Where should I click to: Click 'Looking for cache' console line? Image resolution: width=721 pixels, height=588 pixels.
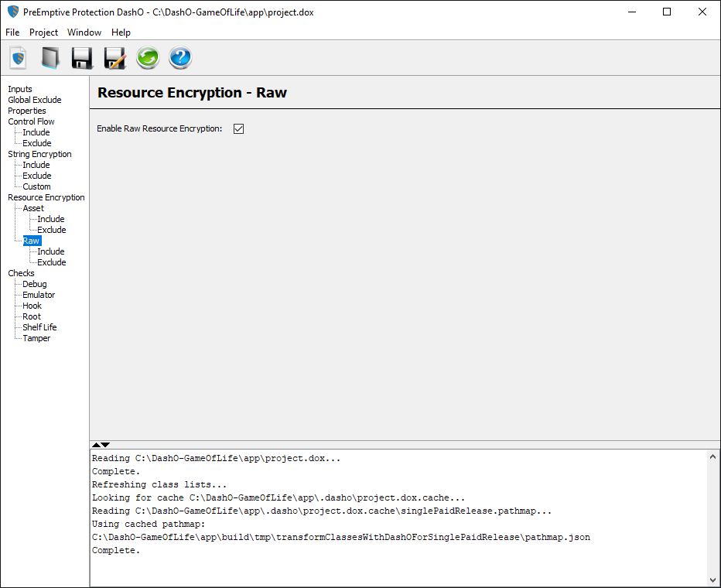coord(278,498)
